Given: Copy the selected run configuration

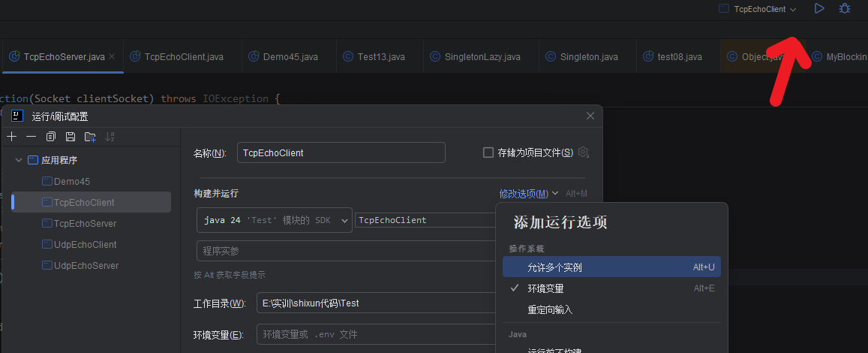Looking at the screenshot, I should tap(51, 137).
